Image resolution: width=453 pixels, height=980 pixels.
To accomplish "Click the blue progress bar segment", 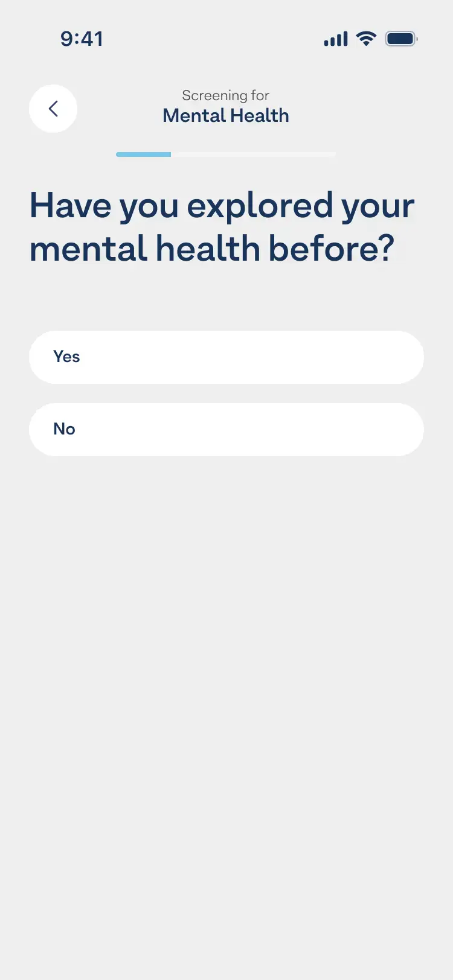I will click(143, 154).
